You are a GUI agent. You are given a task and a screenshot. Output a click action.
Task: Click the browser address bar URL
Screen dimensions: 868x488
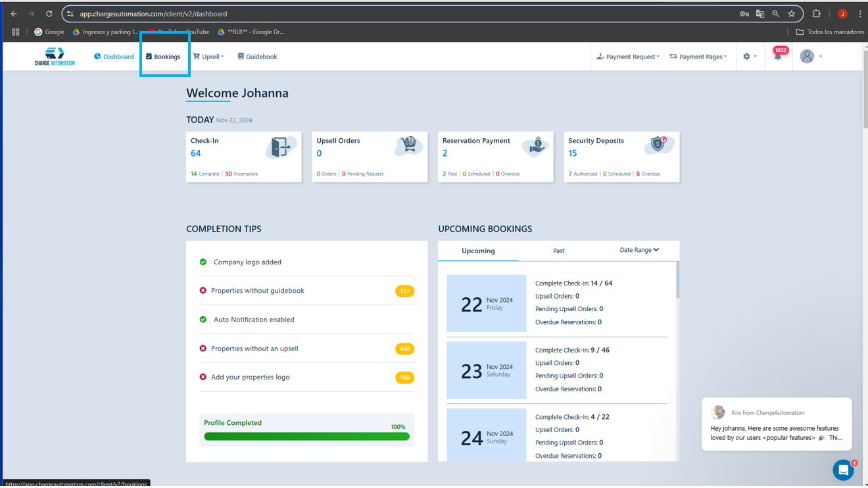[154, 14]
